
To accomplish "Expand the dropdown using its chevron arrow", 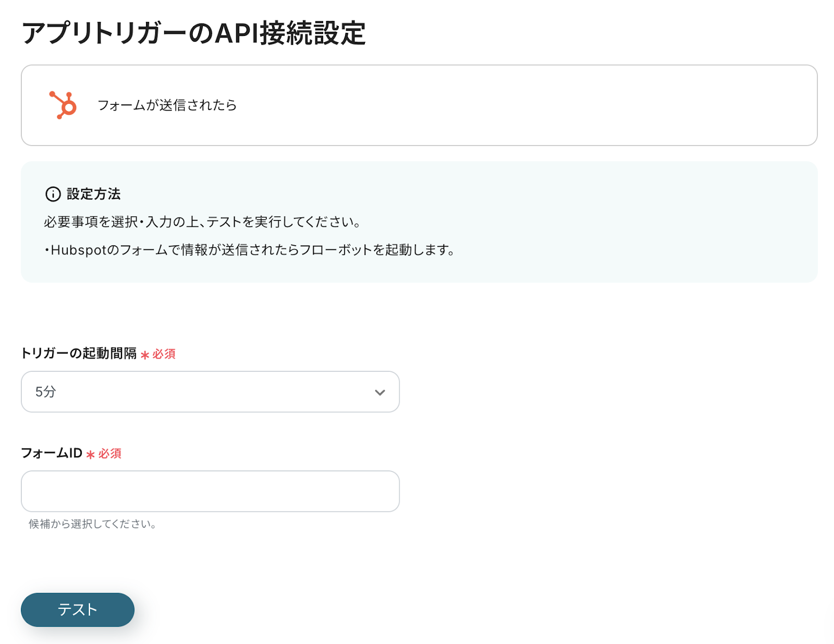I will pyautogui.click(x=380, y=392).
